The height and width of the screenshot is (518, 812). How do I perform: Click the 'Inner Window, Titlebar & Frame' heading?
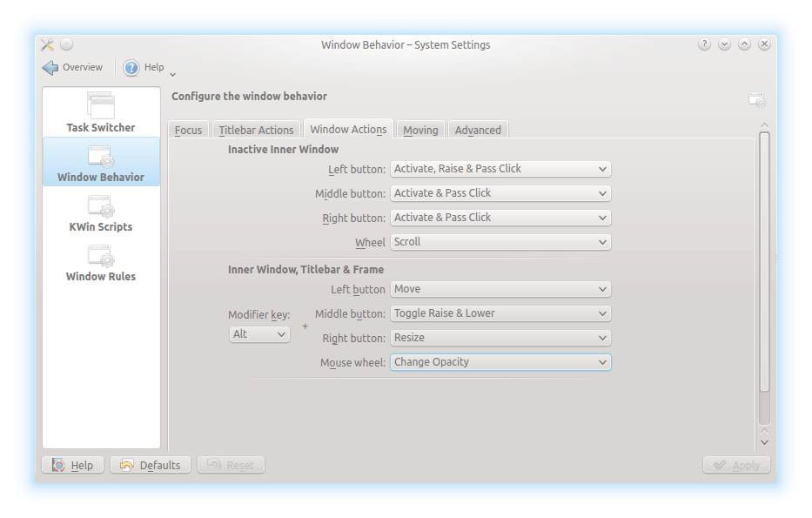click(x=306, y=269)
